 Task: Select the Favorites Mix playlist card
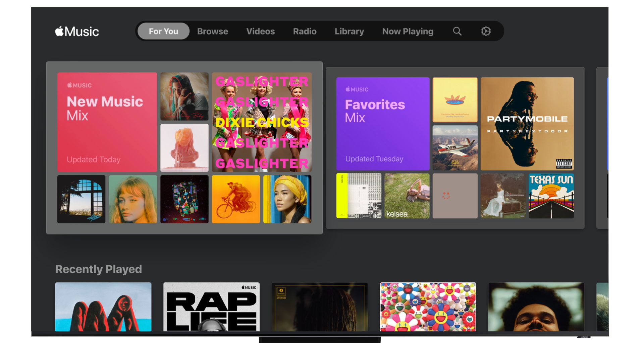click(382, 122)
